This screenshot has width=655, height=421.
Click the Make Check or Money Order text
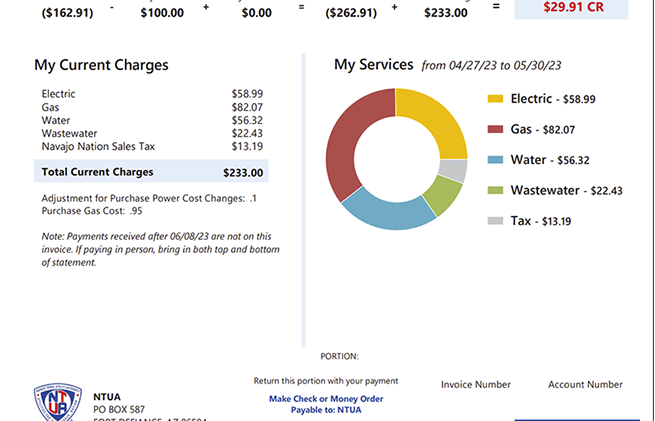(326, 398)
